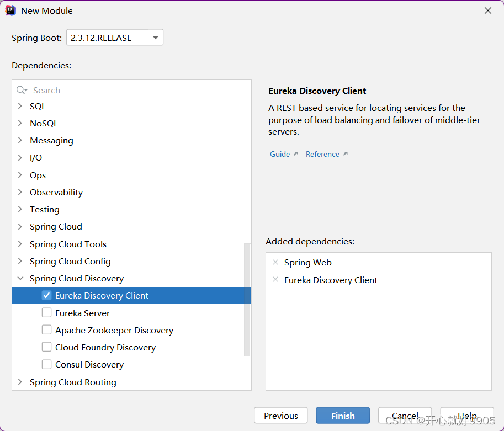Image resolution: width=504 pixels, height=431 pixels.
Task: Collapse the Spring Cloud Discovery section
Action: coord(19,278)
